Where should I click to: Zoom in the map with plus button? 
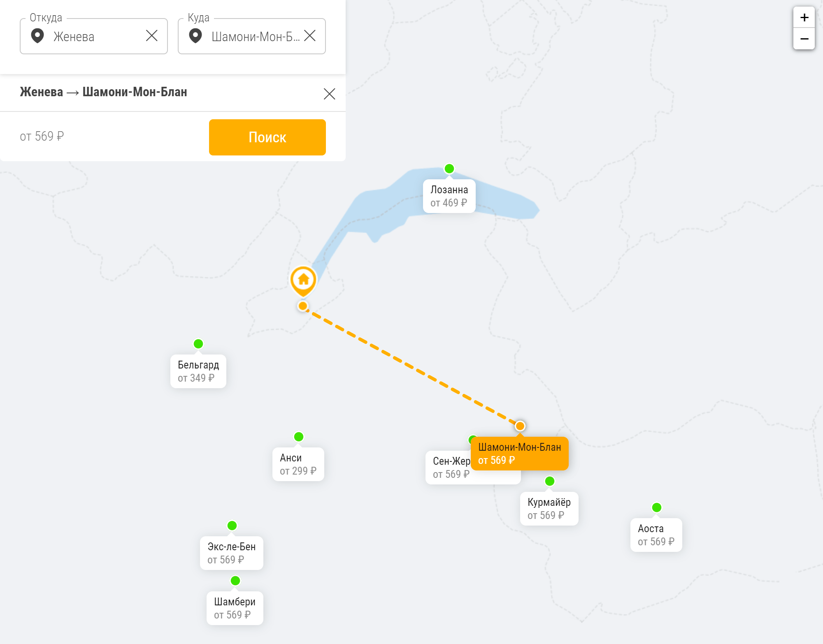804,17
